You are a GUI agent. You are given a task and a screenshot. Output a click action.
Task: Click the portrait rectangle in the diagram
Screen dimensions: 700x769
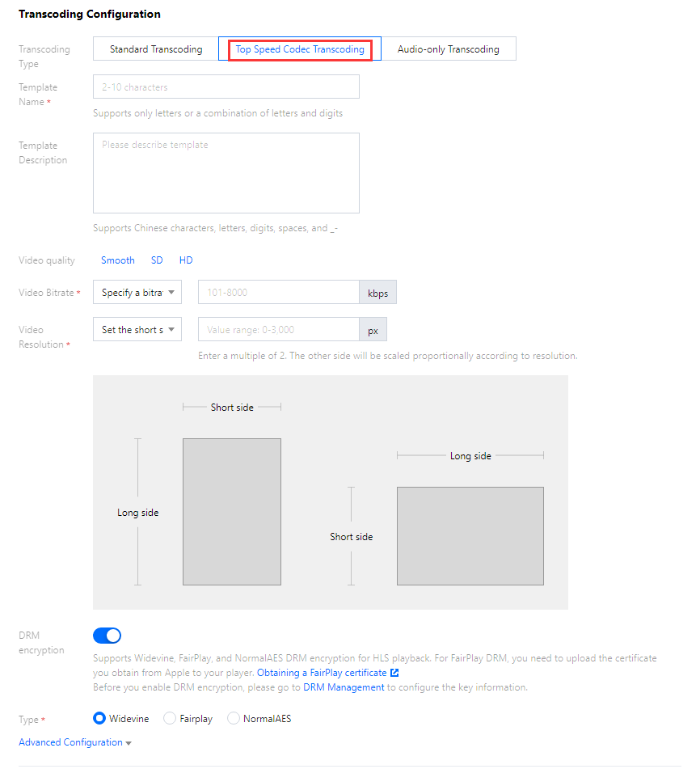pos(232,512)
